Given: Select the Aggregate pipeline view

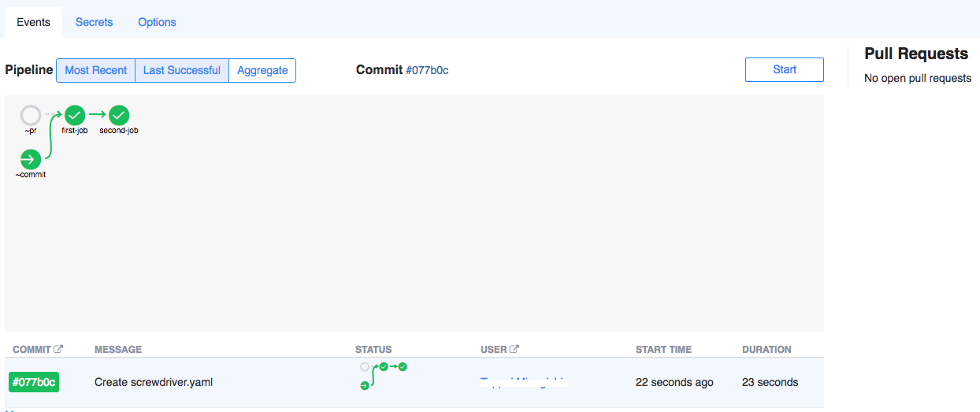Looking at the screenshot, I should 262,70.
